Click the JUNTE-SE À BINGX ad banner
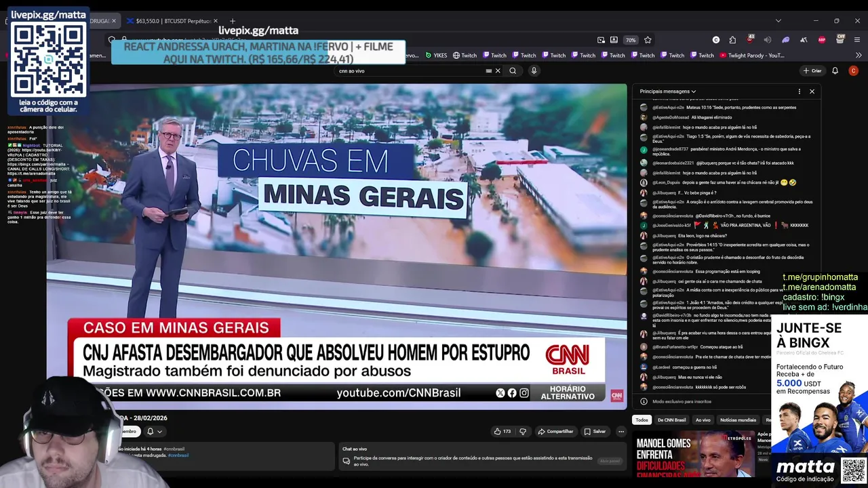The width and height of the screenshot is (868, 488). pos(819,400)
